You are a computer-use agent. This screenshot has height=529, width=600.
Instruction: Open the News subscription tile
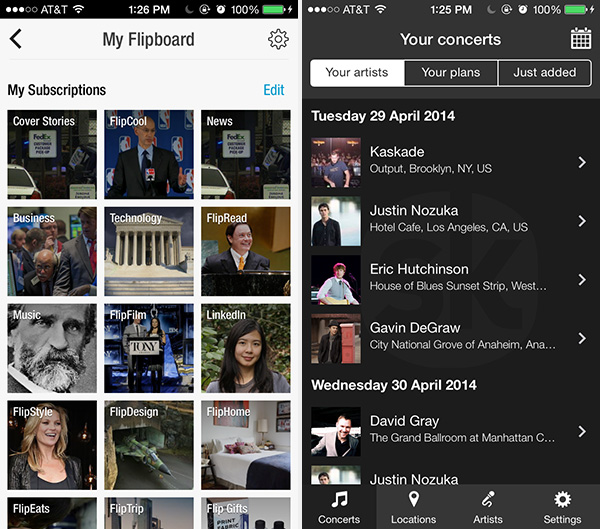[246, 155]
